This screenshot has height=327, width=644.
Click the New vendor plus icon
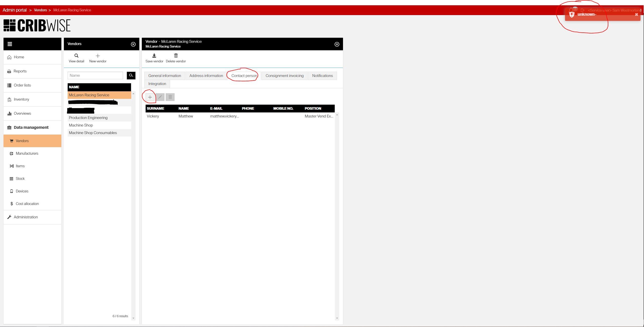98,56
